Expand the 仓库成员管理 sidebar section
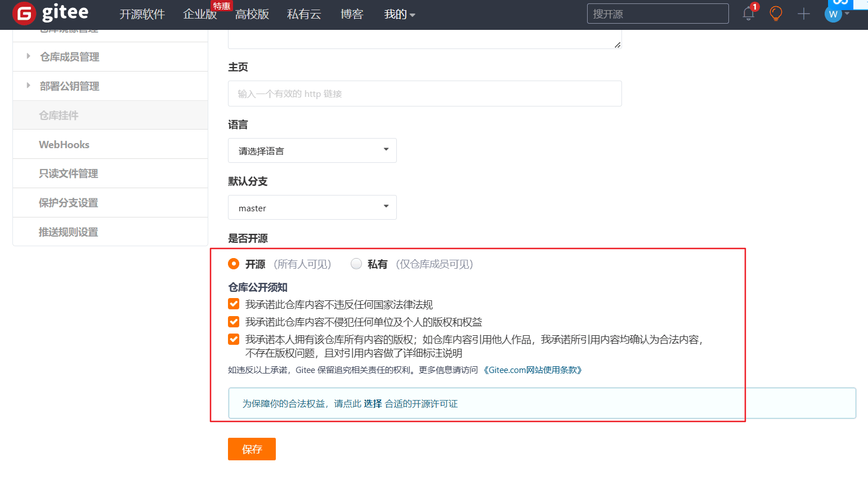The height and width of the screenshot is (493, 868). (69, 56)
